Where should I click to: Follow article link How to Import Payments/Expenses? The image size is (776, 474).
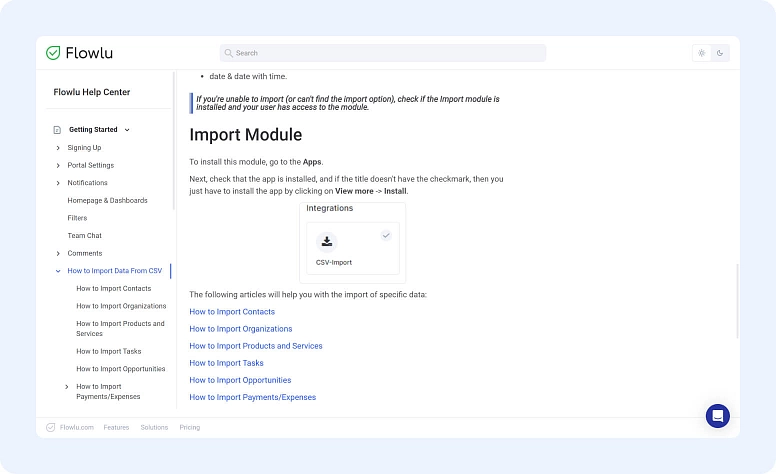coord(252,397)
